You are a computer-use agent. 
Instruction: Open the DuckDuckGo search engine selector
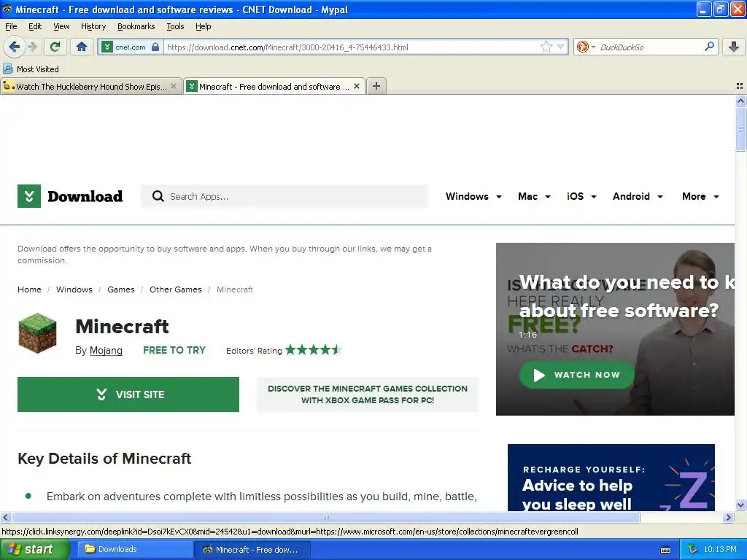point(586,47)
